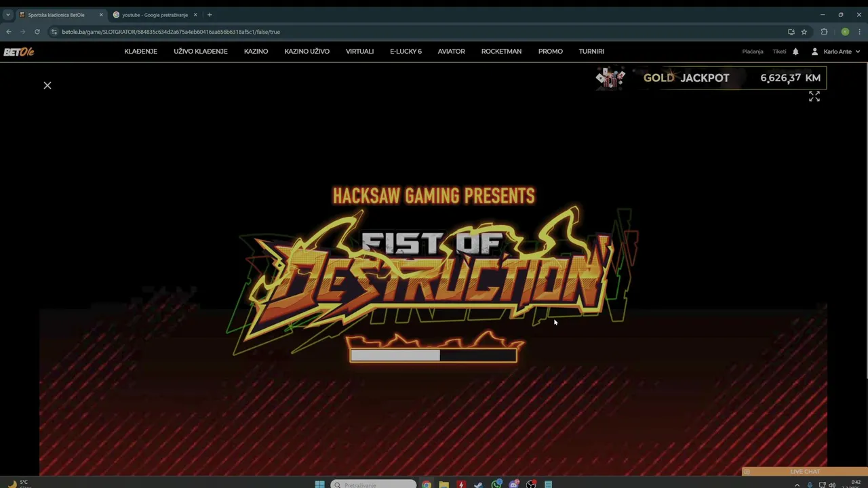Click the BetOle logo

tap(19, 52)
